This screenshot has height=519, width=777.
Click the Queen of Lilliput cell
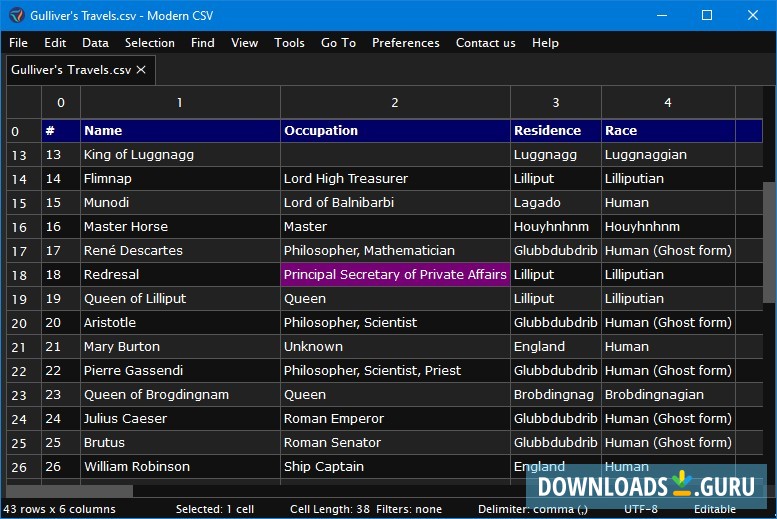[180, 298]
